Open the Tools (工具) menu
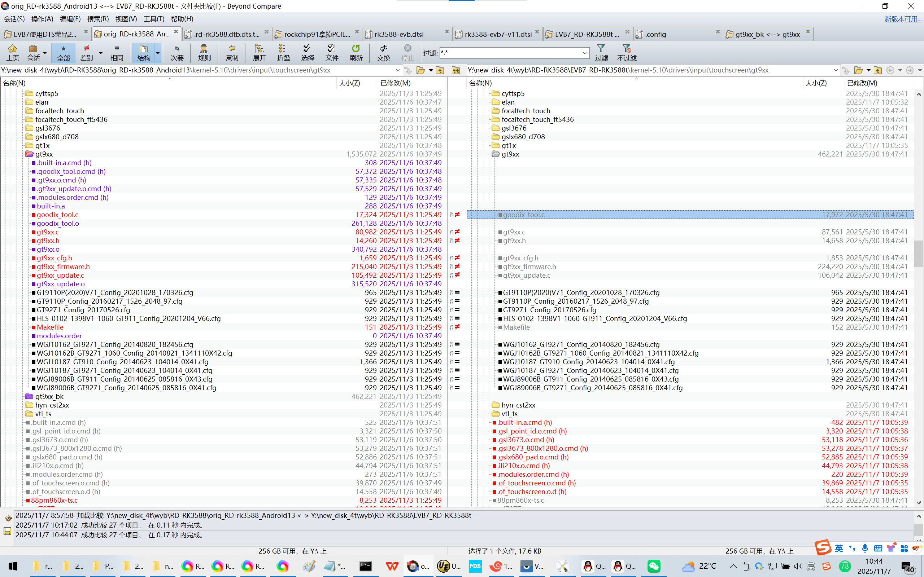 coord(153,19)
